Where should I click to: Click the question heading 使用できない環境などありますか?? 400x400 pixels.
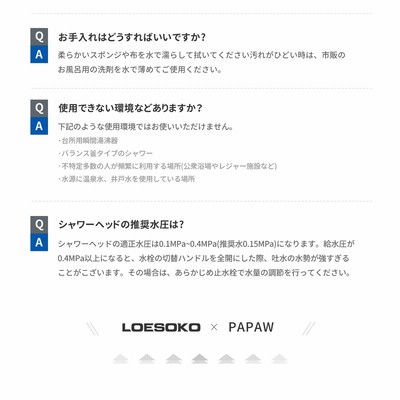(130, 108)
